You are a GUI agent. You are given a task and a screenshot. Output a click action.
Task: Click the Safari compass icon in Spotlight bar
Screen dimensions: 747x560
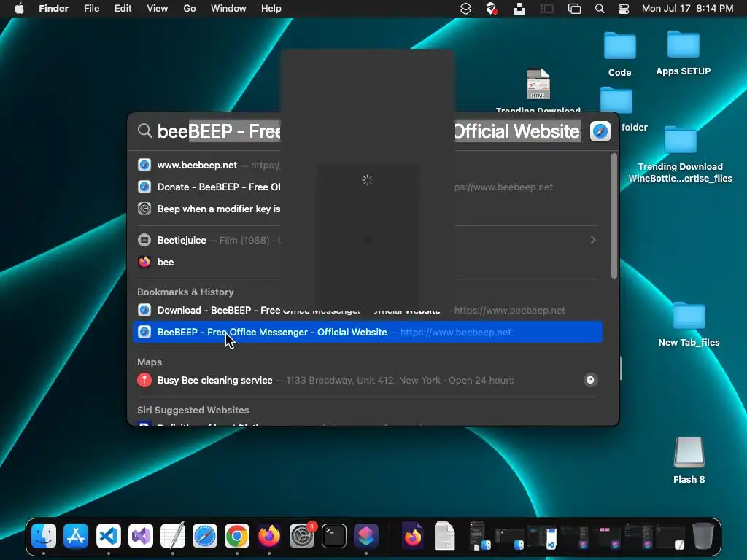[600, 131]
